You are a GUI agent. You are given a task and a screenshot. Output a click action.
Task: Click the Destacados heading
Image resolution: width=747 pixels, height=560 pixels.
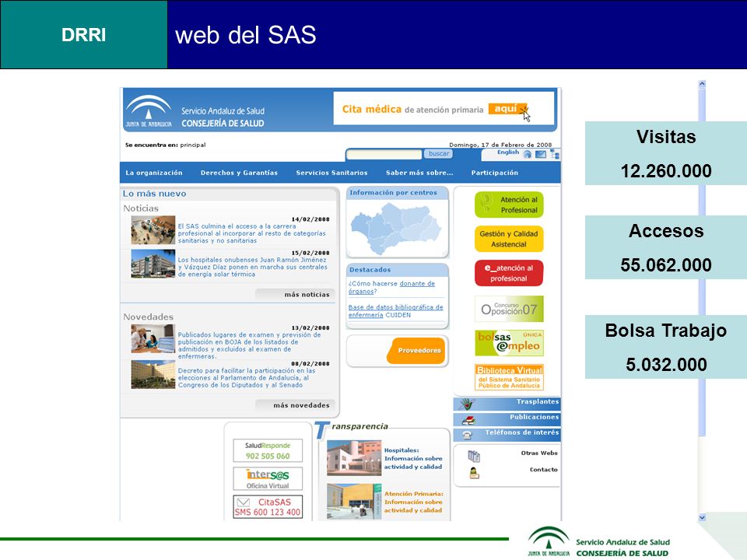[370, 270]
